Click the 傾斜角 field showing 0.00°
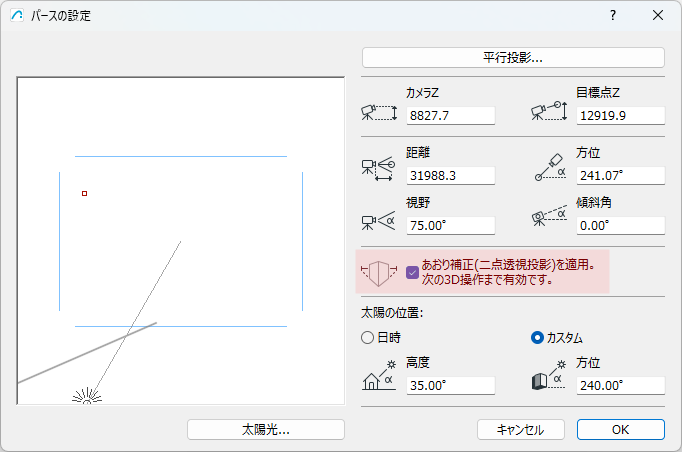This screenshot has width=682, height=452. pyautogui.click(x=621, y=226)
